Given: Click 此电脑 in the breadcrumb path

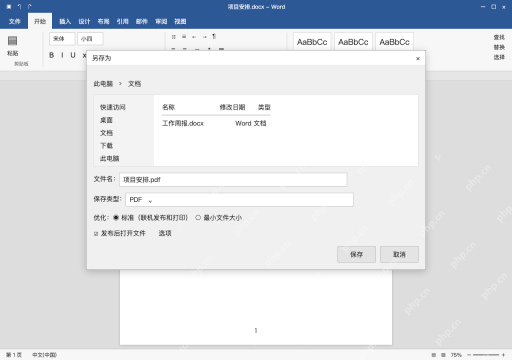Looking at the screenshot, I should pyautogui.click(x=103, y=84).
